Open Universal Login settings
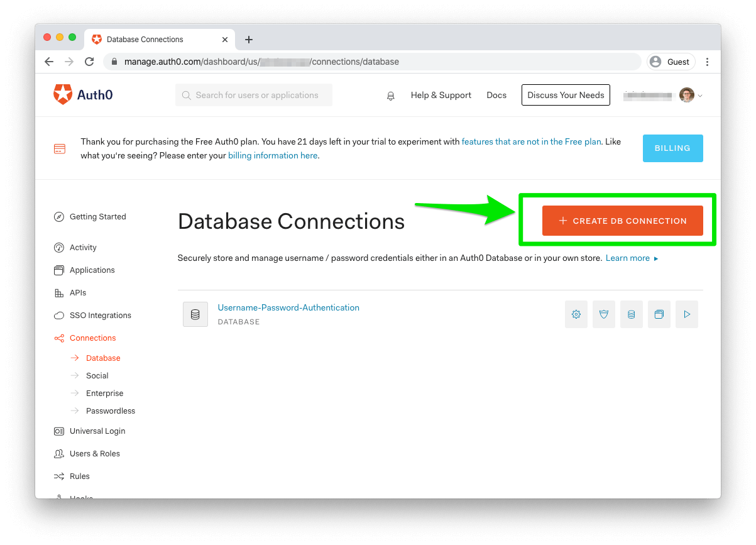The image size is (756, 545). 97,431
